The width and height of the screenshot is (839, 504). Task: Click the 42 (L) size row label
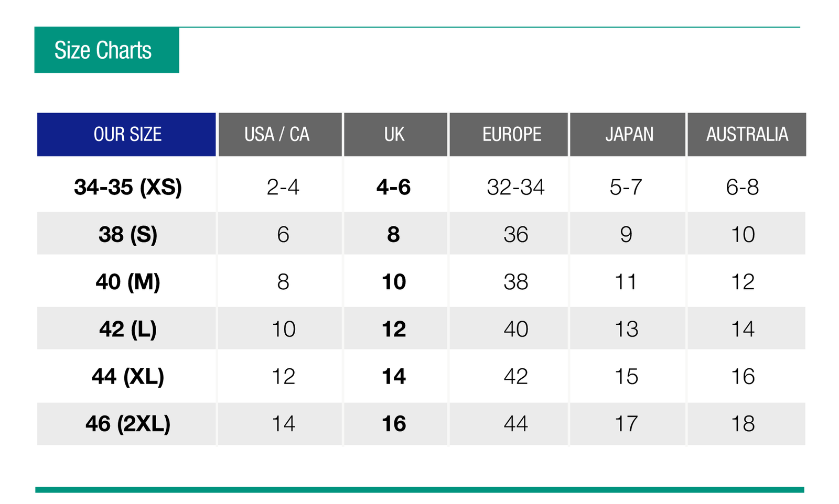click(x=128, y=329)
